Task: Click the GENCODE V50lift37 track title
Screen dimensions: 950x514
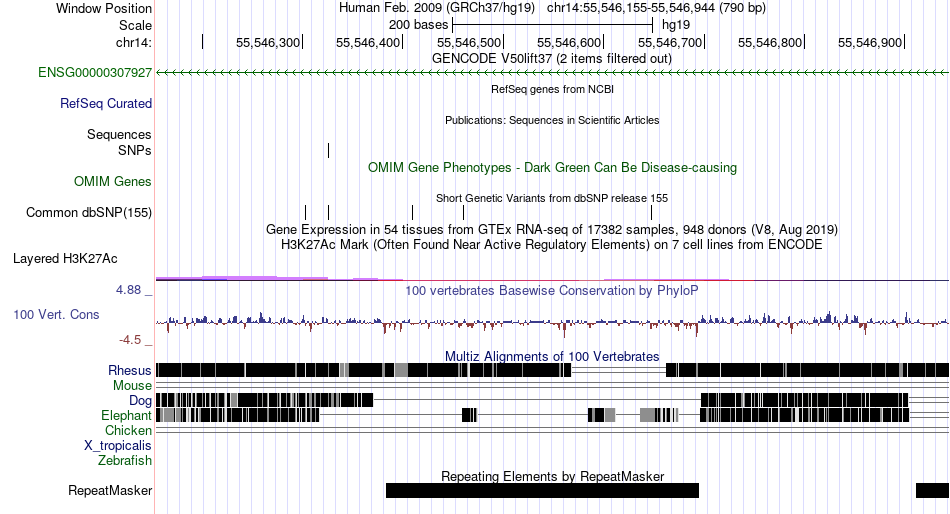Action: [x=552, y=59]
